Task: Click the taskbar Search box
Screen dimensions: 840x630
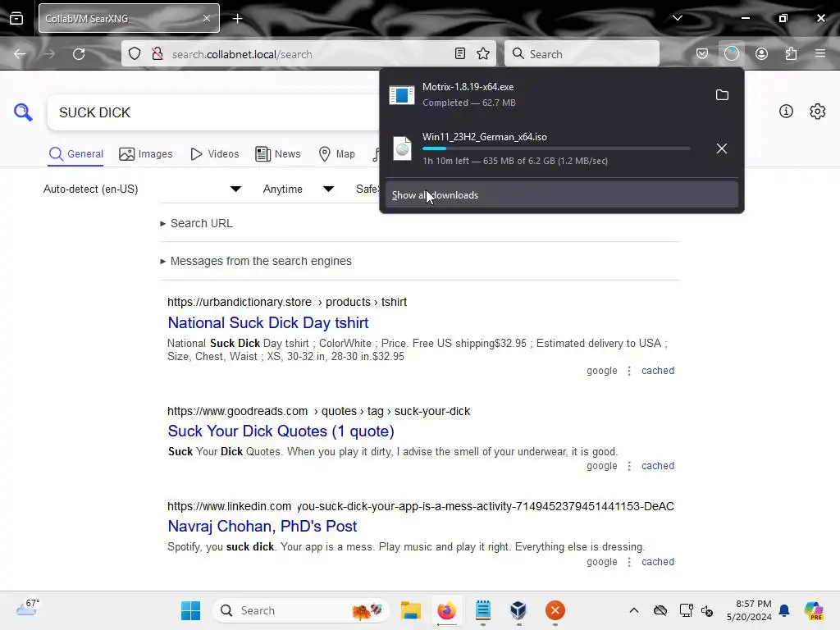Action: coord(300,610)
